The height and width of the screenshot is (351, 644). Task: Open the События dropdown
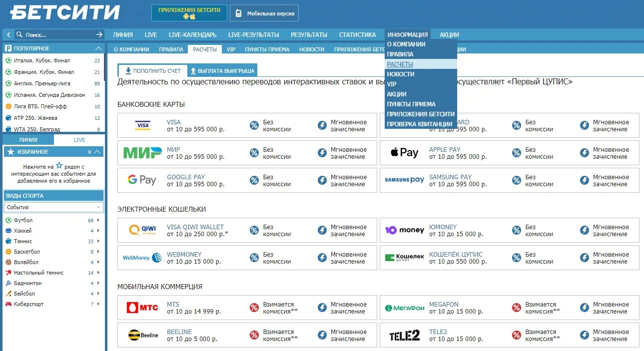click(x=53, y=207)
